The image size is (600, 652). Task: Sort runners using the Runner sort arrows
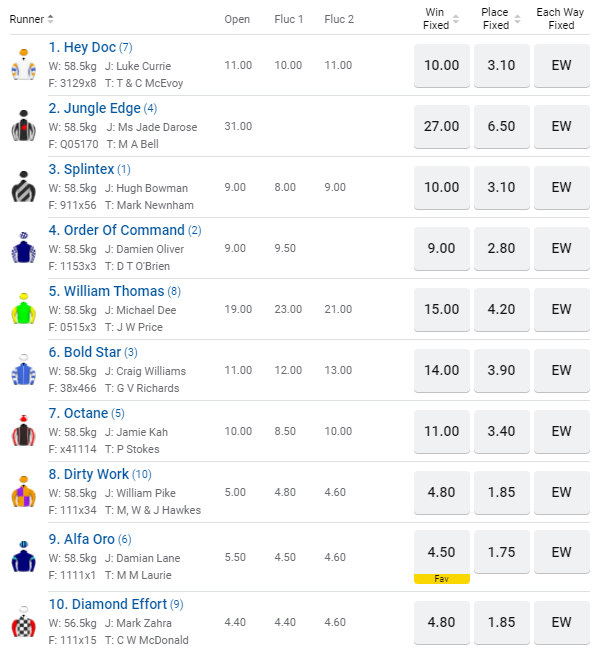tap(50, 19)
